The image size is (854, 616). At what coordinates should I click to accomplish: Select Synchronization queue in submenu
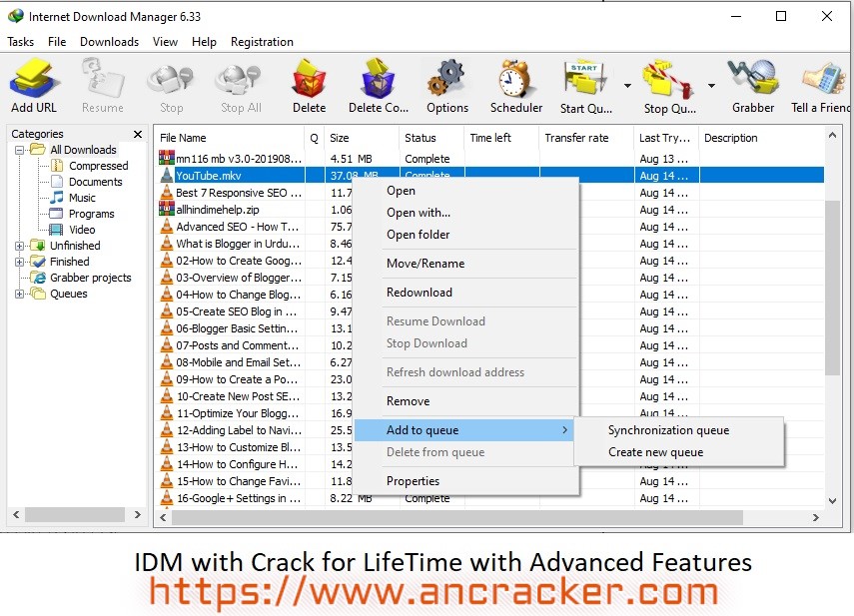(668, 430)
